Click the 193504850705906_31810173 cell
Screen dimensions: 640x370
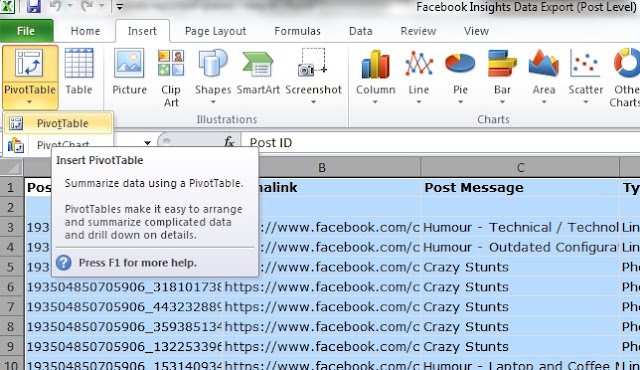click(x=124, y=287)
